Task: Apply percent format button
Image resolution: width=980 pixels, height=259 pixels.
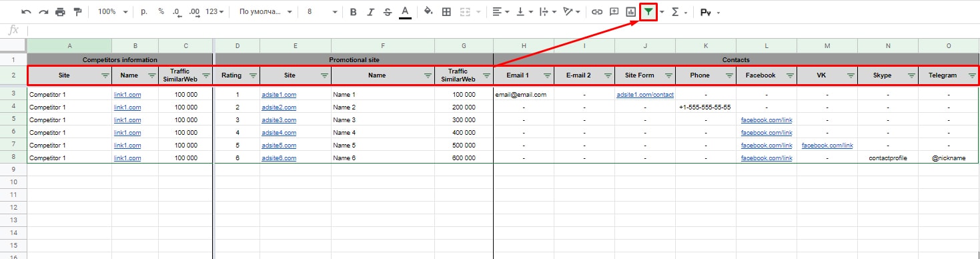Action: coord(161,12)
